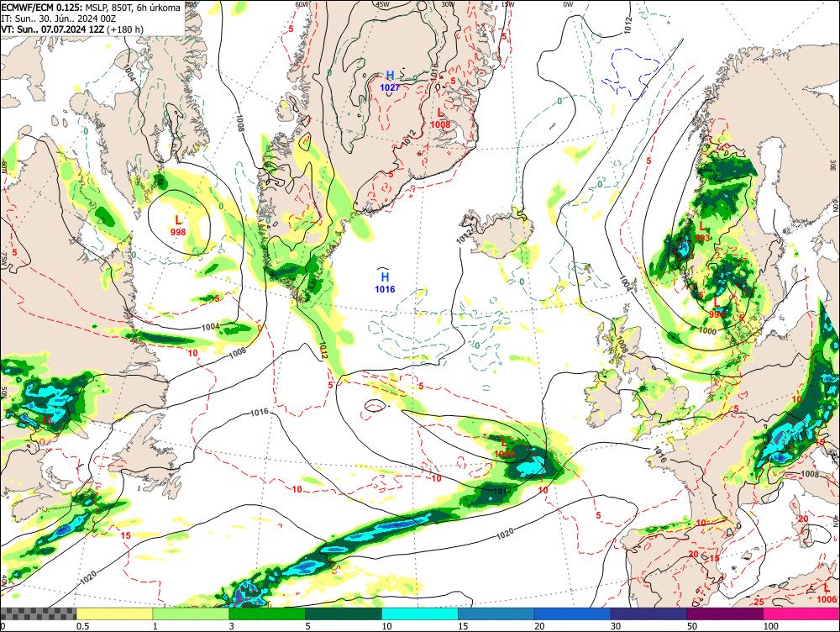The width and height of the screenshot is (840, 632).
Task: Click the L marker just above the 1000 isobar
Action: click(717, 308)
